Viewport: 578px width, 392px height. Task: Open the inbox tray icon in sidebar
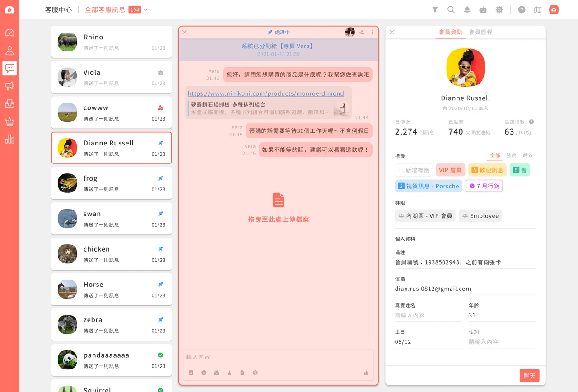click(9, 104)
